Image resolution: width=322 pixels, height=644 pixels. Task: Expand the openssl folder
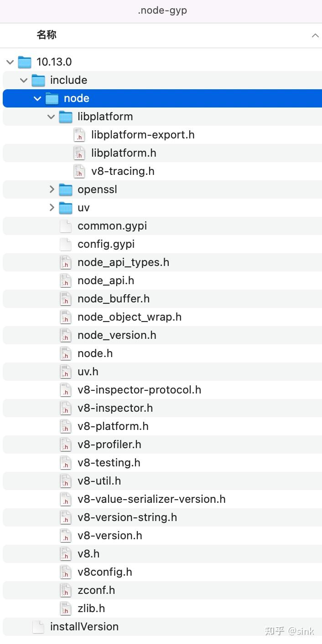click(51, 189)
